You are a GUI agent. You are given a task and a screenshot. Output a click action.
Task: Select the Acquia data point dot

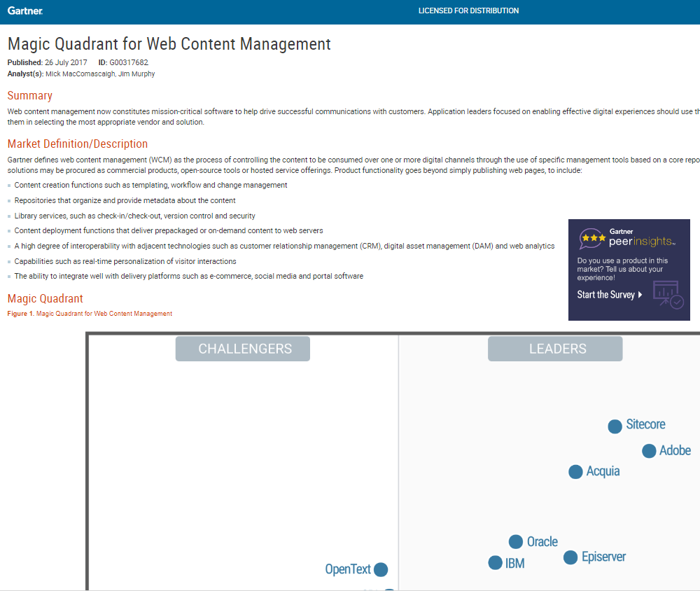point(575,472)
